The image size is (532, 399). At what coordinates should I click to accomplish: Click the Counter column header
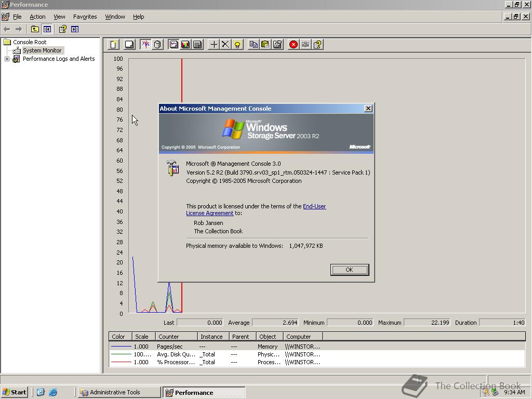pyautogui.click(x=177, y=337)
